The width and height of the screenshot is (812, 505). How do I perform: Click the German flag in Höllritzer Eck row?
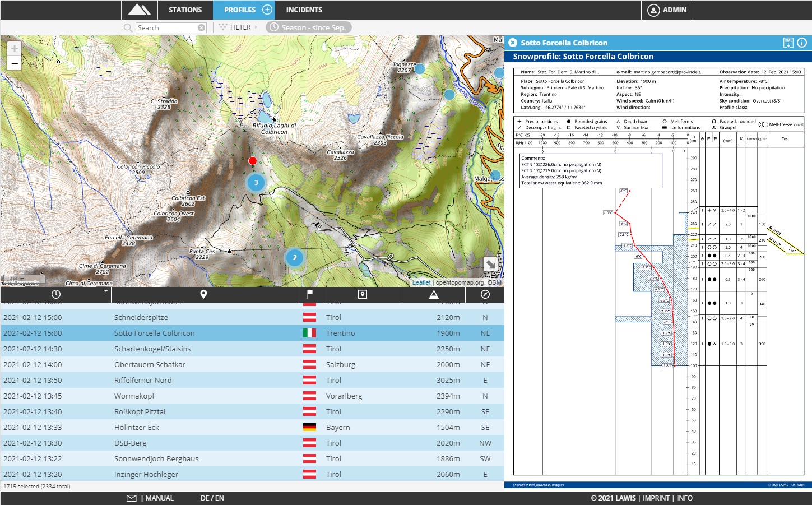[x=309, y=427]
